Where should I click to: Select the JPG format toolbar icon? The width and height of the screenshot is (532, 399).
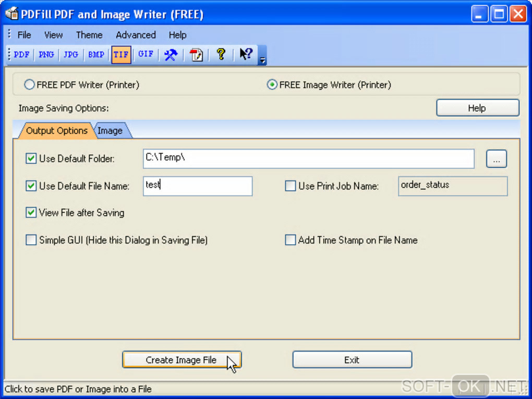pos(71,54)
